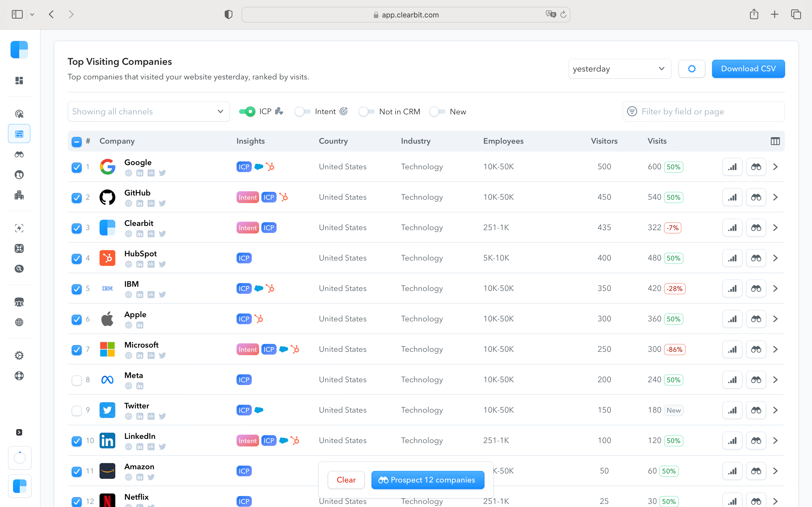Uncheck the row checkbox for Apple

click(76, 320)
